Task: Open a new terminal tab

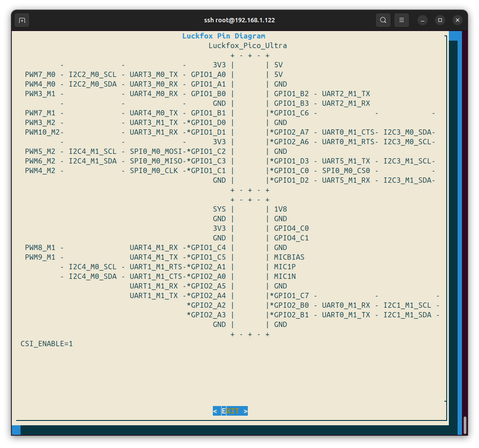Action: (x=22, y=20)
